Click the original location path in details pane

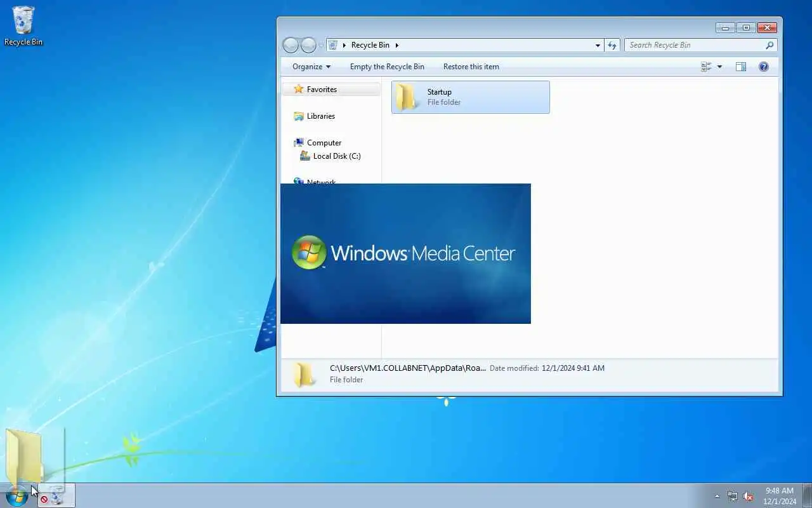click(408, 368)
